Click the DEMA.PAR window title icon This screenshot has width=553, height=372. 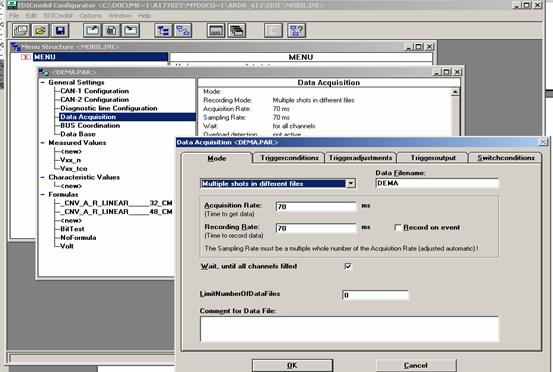44,72
